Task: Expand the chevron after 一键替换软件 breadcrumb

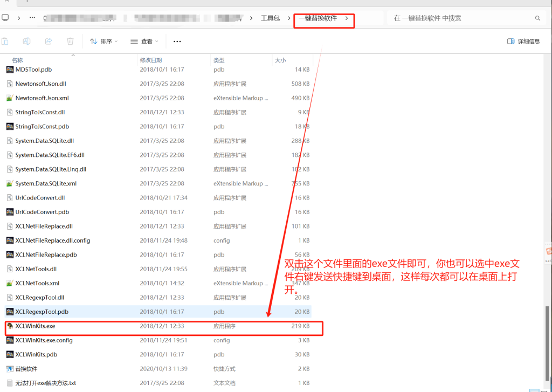Action: click(347, 18)
